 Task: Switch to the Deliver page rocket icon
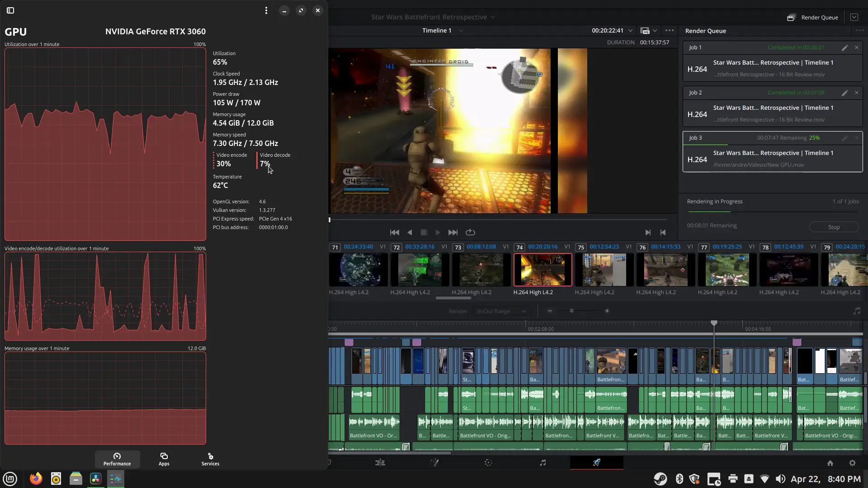pyautogui.click(x=597, y=463)
